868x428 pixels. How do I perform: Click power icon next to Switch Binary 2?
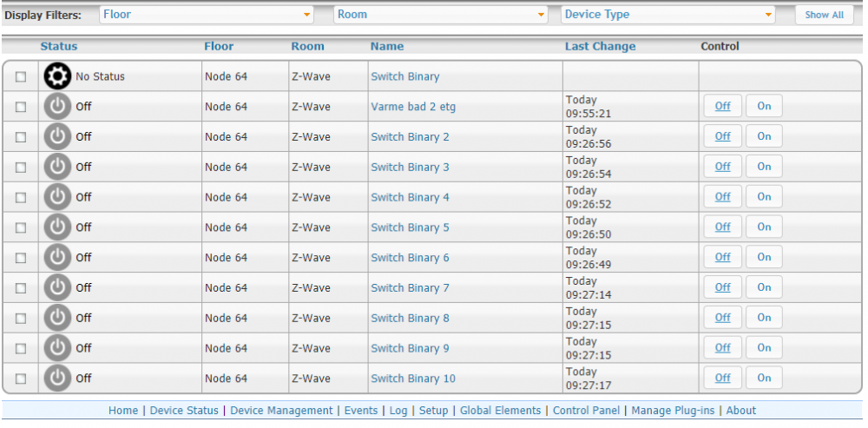tap(57, 137)
